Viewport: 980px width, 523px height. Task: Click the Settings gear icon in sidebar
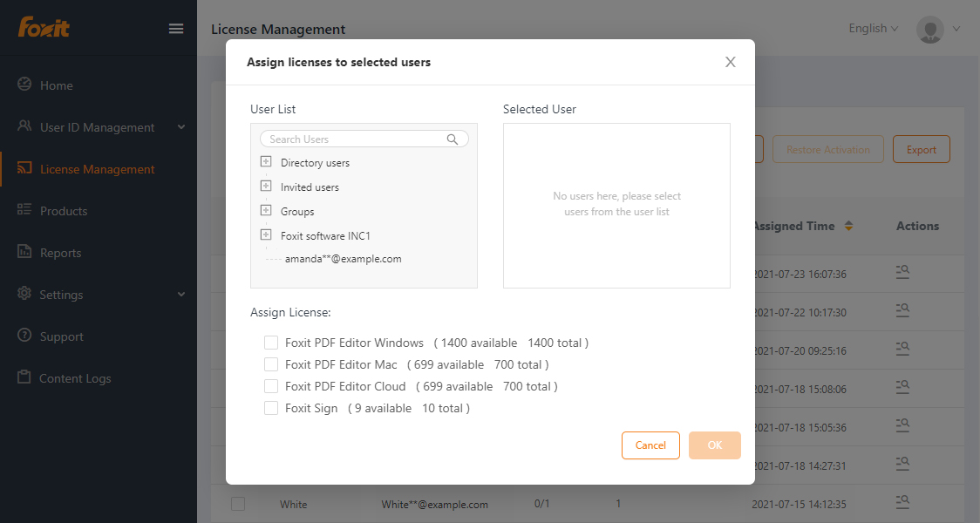[24, 294]
